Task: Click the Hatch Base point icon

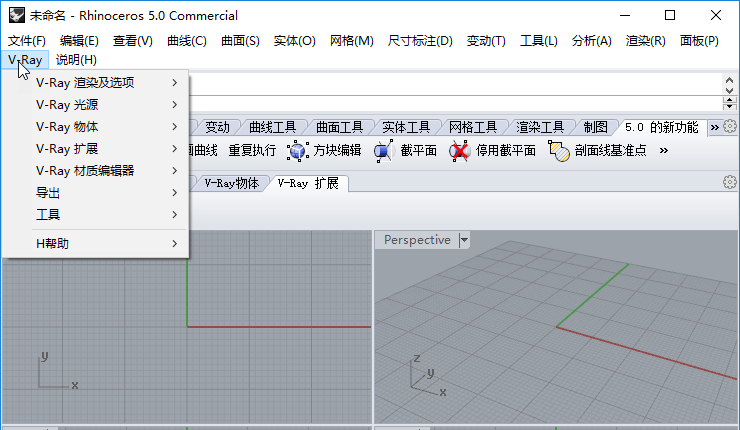Action: tap(559, 151)
